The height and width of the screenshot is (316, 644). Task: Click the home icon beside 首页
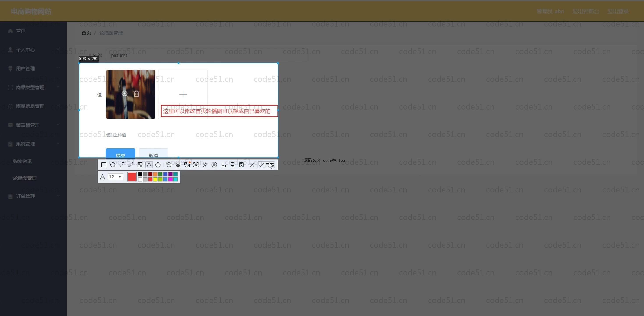click(x=10, y=31)
